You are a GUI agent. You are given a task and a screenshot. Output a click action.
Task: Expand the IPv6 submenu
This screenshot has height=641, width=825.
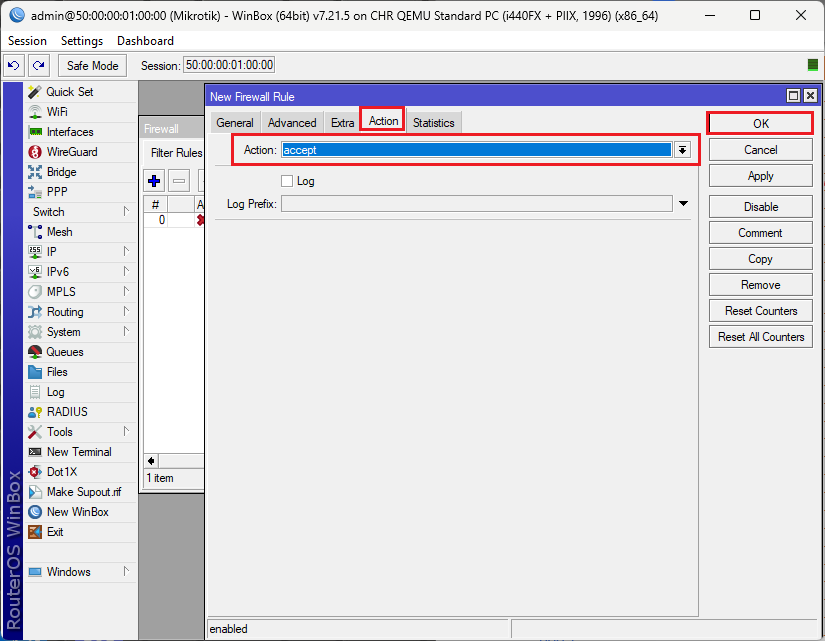[x=126, y=272]
